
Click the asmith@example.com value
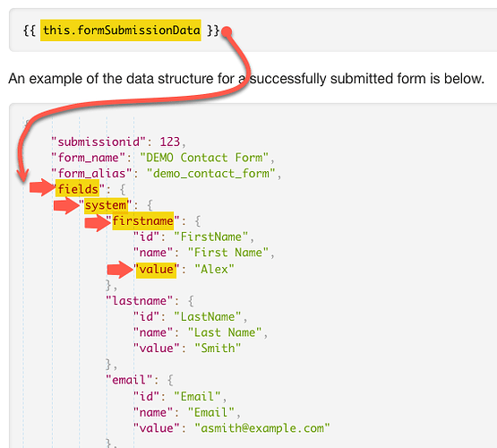[x=262, y=428]
